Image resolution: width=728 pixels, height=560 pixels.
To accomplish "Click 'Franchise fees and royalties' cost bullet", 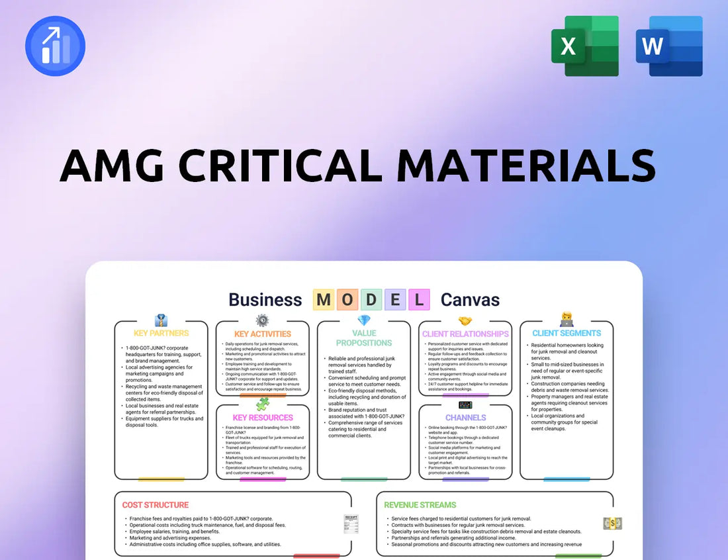I will (201, 519).
